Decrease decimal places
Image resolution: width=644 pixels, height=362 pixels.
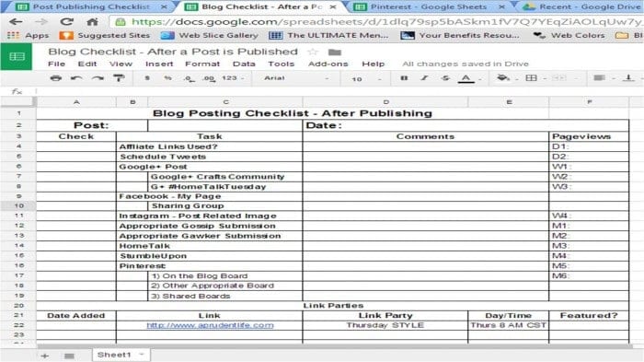click(x=189, y=78)
